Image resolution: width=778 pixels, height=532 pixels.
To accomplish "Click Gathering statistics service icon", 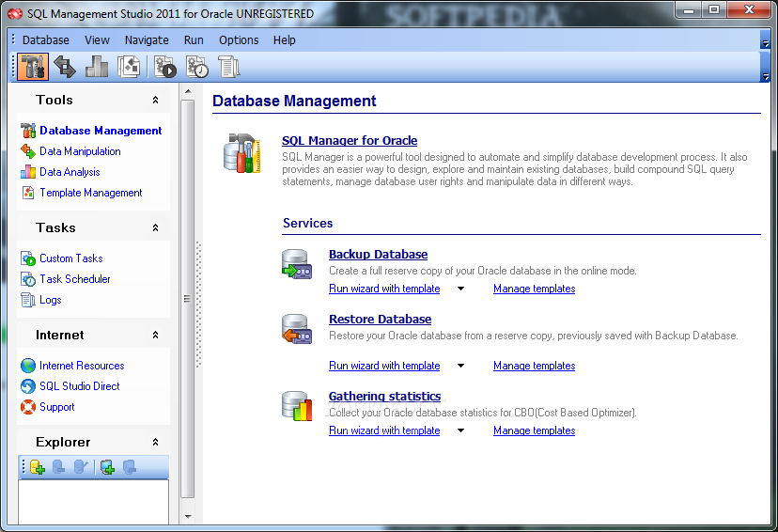I will (297, 406).
